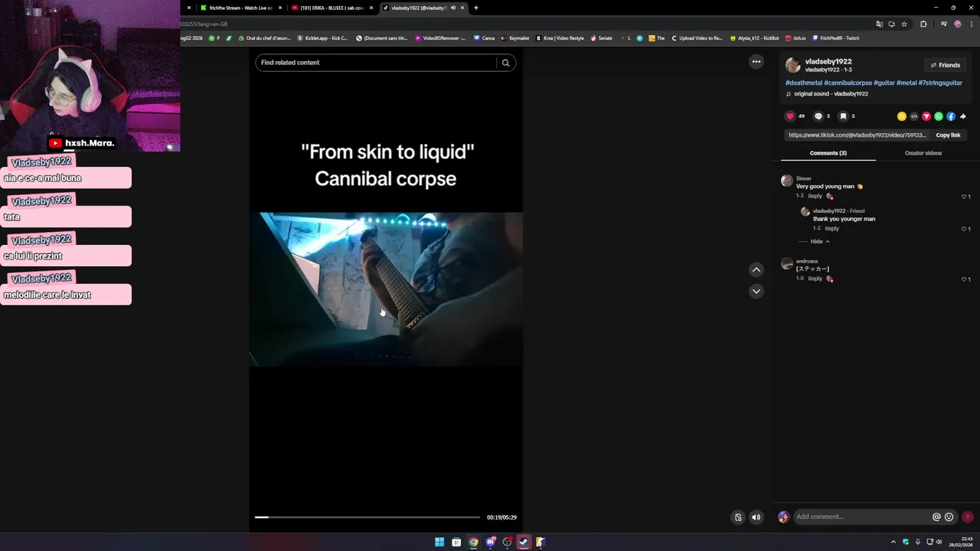Go to the previous video with up arrow
Image resolution: width=980 pixels, height=551 pixels.
tap(756, 269)
